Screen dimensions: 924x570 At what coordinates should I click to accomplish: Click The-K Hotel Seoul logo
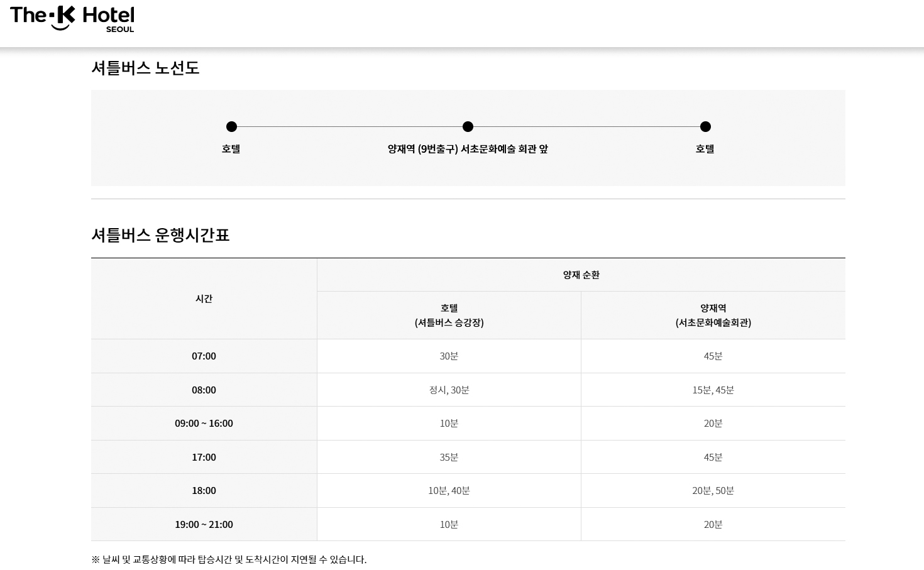tap(72, 19)
